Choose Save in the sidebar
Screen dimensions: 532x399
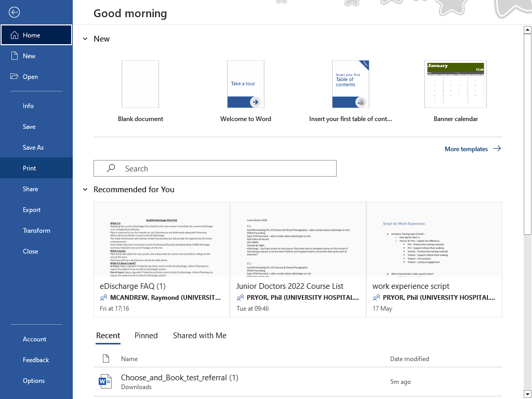pos(36,127)
